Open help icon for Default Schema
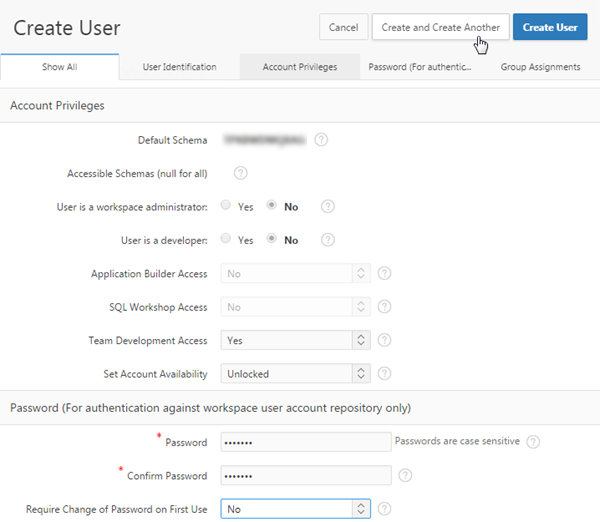 tap(321, 140)
